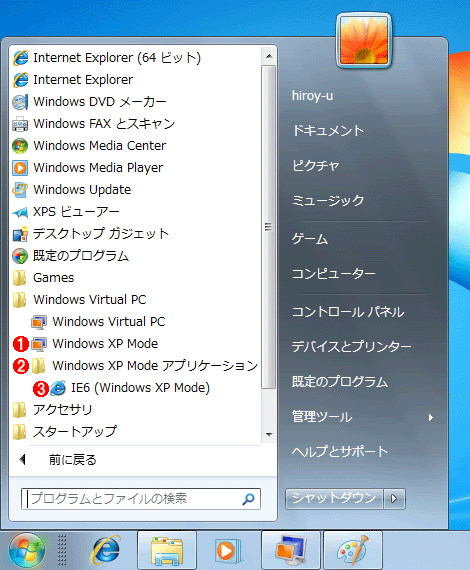470x570 pixels.
Task: Click the program list scrollbar down arrow
Action: (269, 435)
